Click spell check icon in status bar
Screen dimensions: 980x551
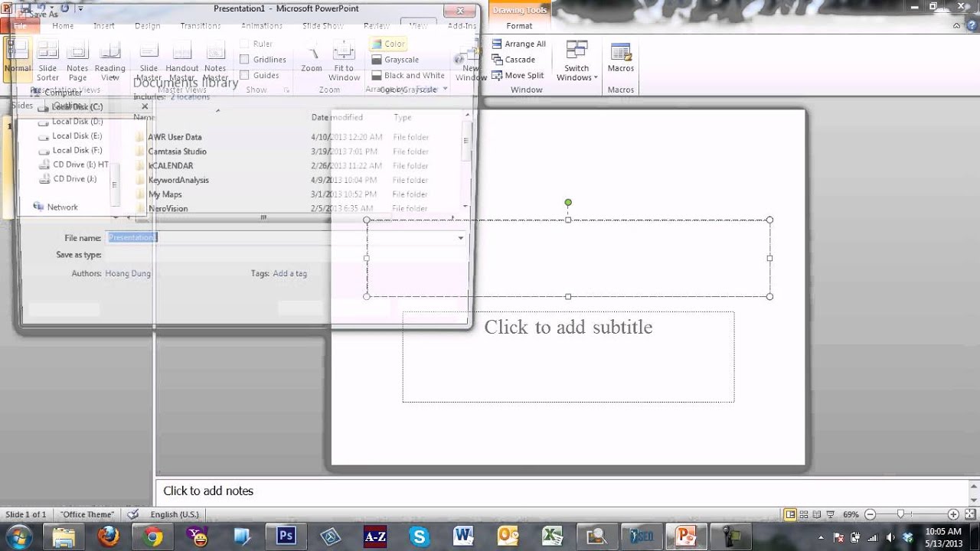(x=133, y=514)
